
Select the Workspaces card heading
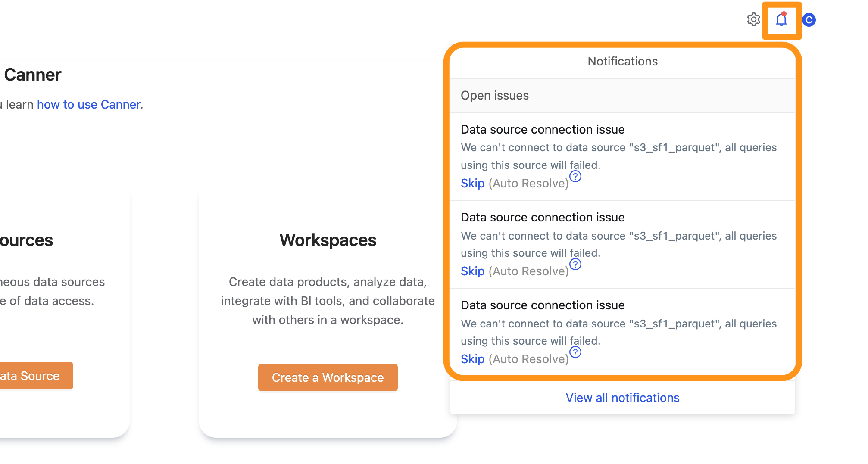tap(328, 240)
